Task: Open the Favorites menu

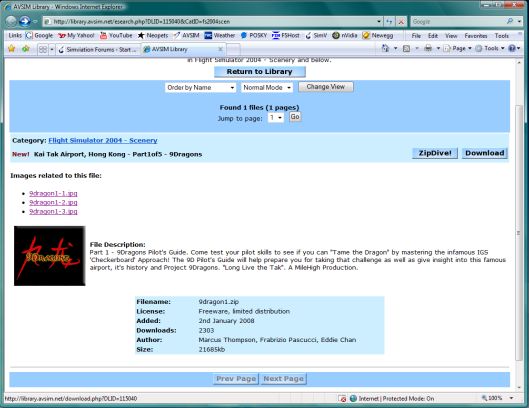Action: (476, 35)
